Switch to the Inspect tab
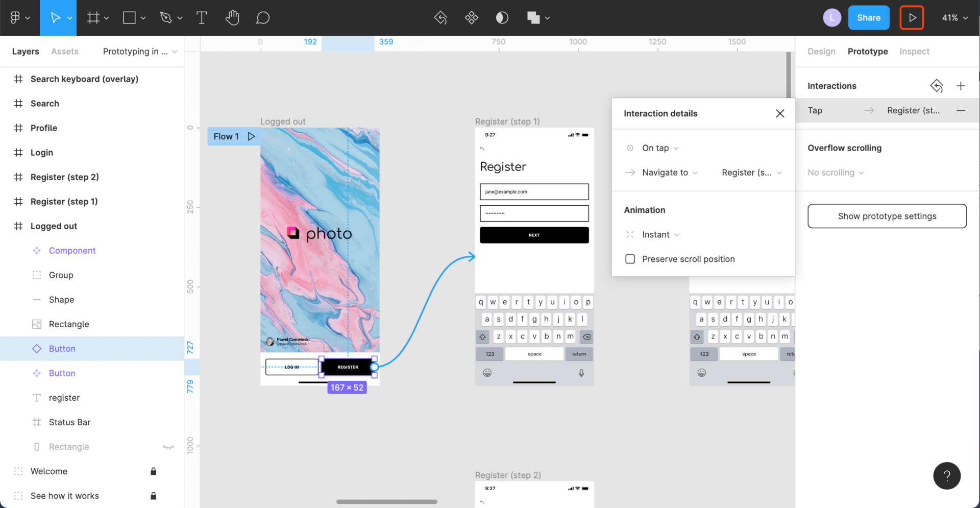 [914, 51]
